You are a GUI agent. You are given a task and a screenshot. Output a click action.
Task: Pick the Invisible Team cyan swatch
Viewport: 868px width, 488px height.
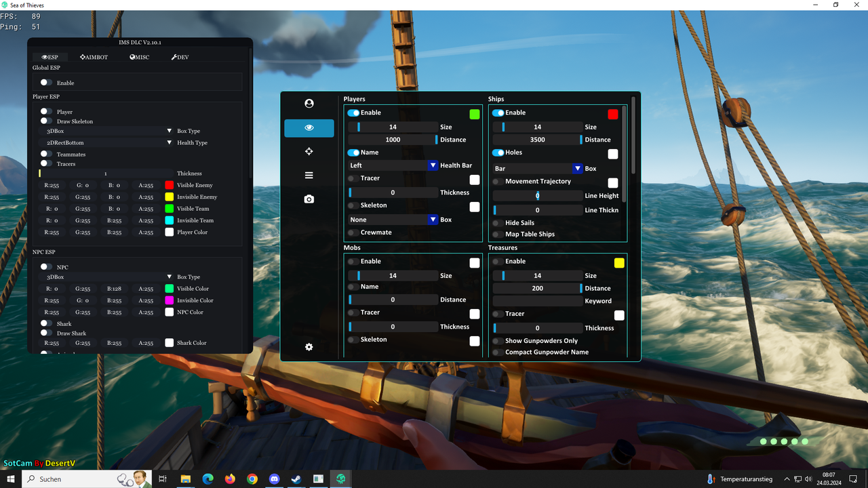coord(170,220)
